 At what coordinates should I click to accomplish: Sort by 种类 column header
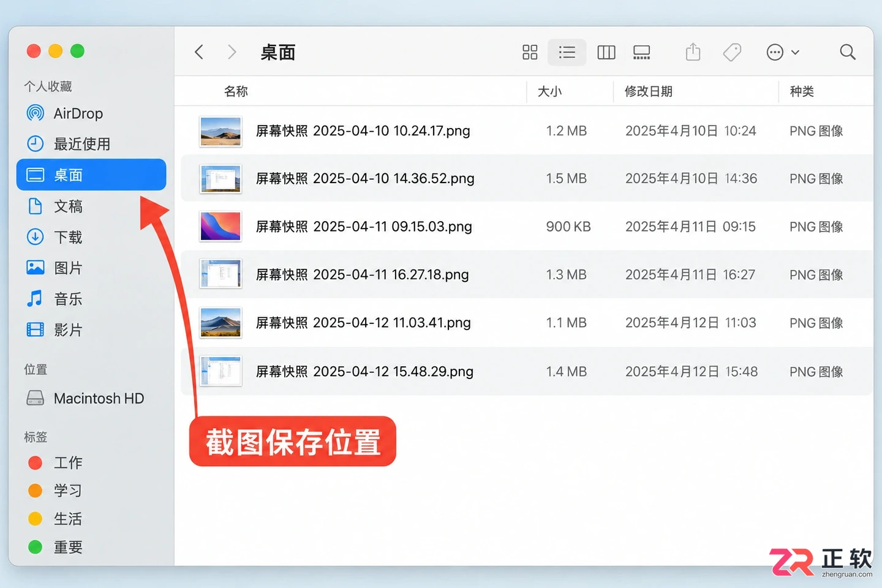tap(802, 91)
